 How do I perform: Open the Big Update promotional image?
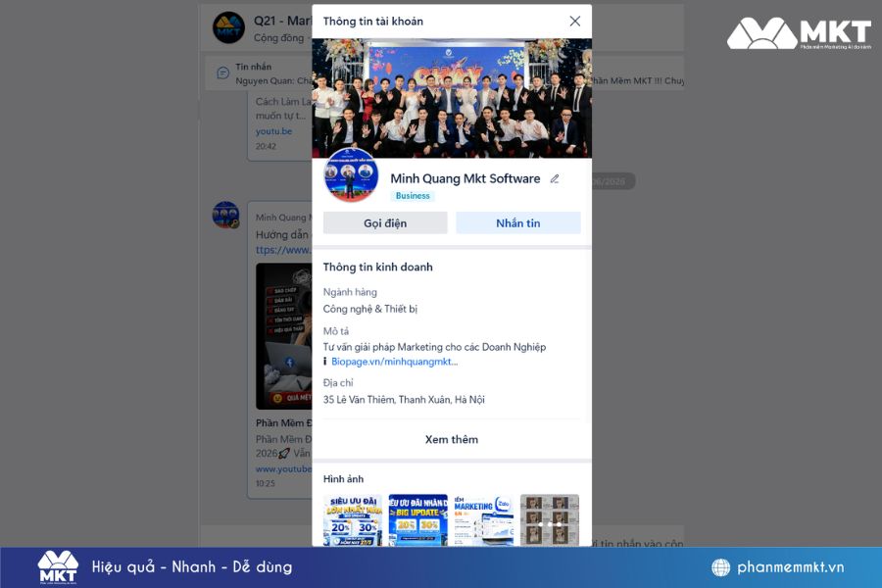tap(417, 520)
